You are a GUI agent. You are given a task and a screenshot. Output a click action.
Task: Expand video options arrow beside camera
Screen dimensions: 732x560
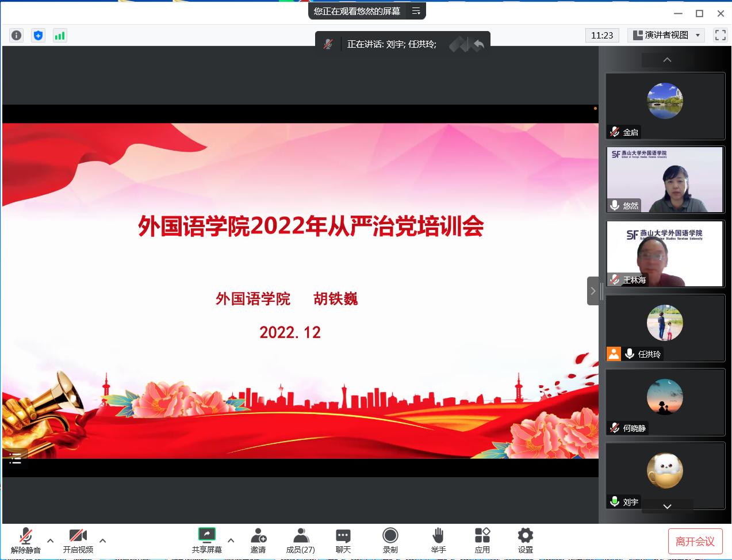point(103,540)
